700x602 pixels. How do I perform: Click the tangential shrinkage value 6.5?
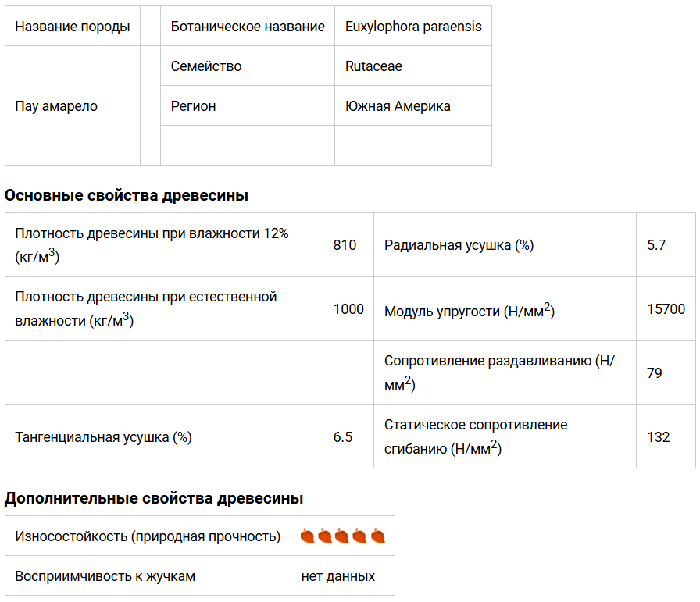(x=343, y=437)
